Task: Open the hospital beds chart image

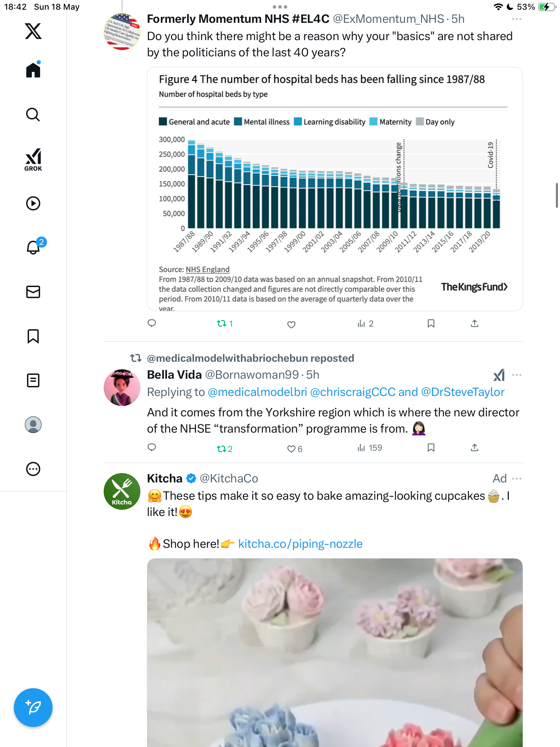Action: tap(335, 189)
